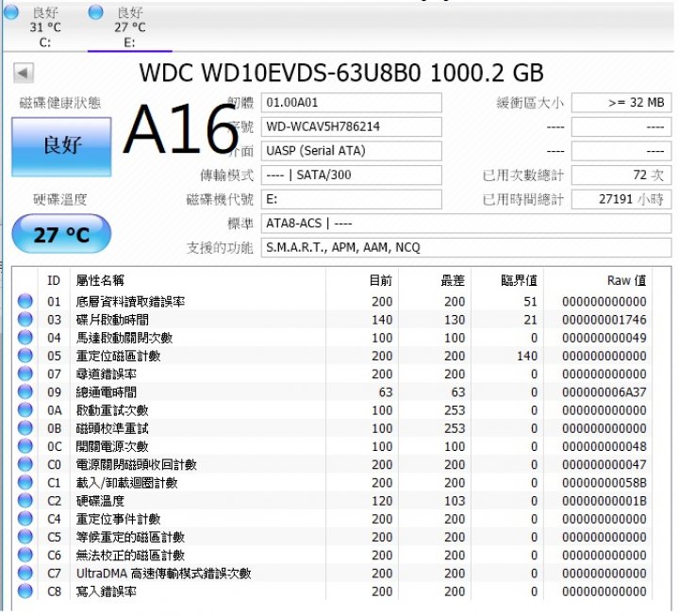The width and height of the screenshot is (679, 616).
Task: Select the 開關電源次數 attribute name
Action: pyautogui.click(x=112, y=446)
